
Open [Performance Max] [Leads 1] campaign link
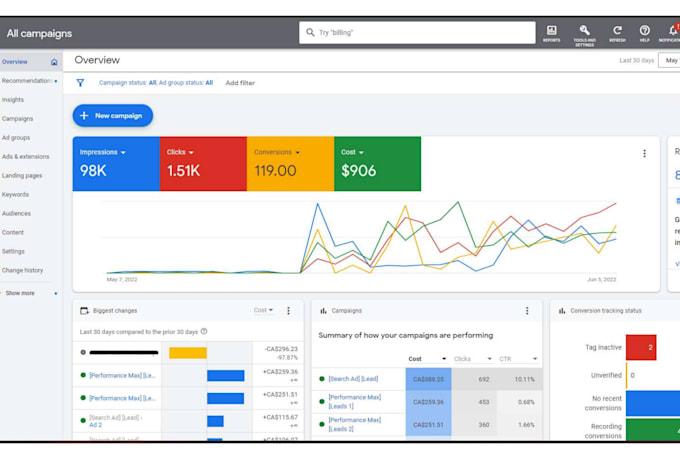click(355, 402)
